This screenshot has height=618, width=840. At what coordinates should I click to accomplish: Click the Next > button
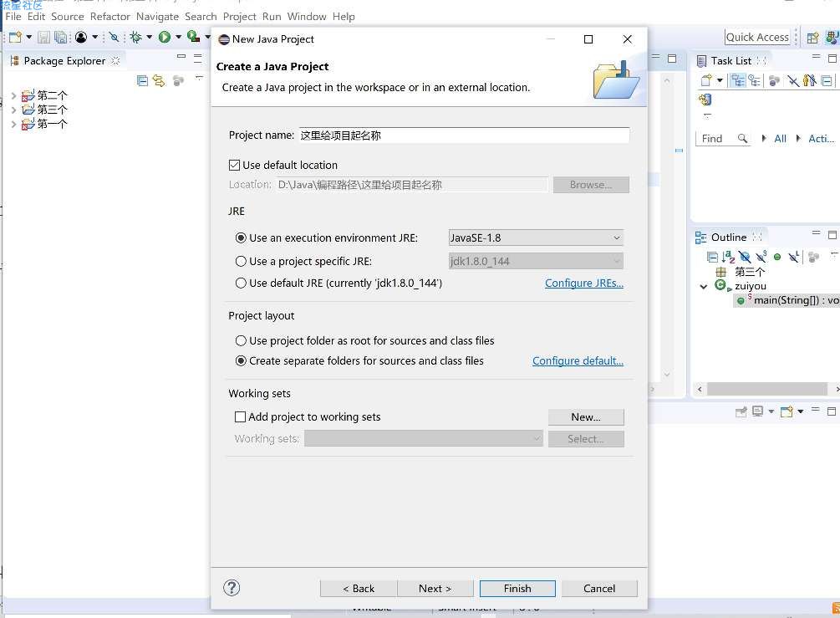[435, 589]
